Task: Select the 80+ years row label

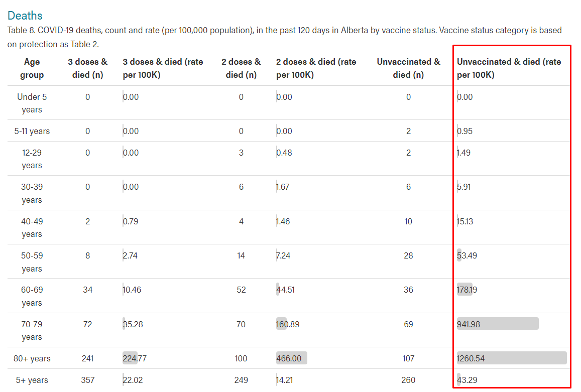Action: point(32,359)
